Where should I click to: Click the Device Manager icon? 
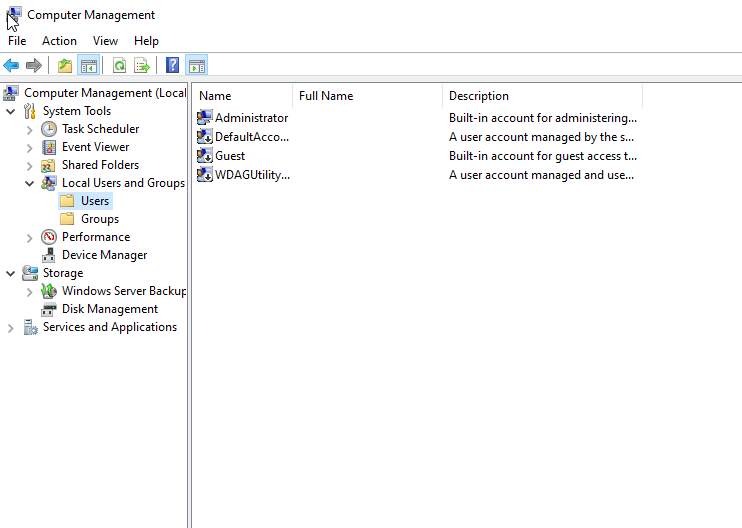(x=49, y=255)
